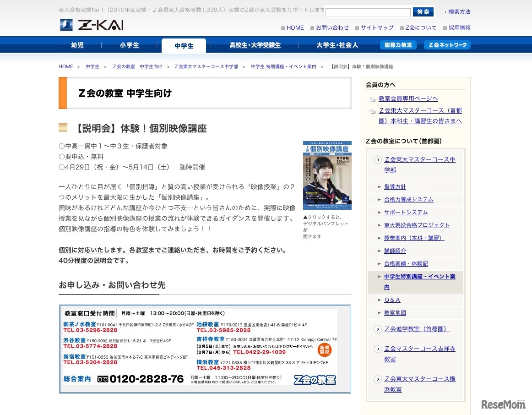Open 教室会員専用ページへ link
Screen dimensions: 532x415
coord(408,98)
